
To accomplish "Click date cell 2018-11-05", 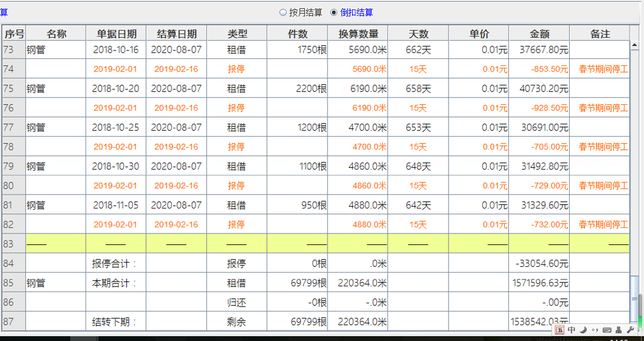I will 116,205.
